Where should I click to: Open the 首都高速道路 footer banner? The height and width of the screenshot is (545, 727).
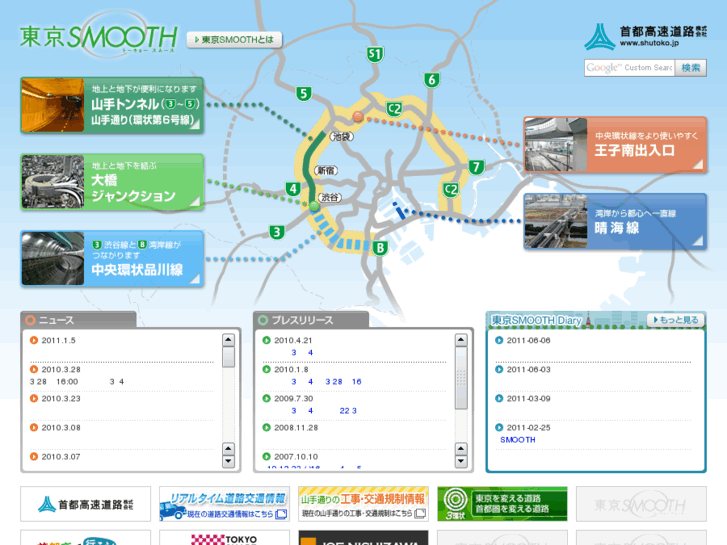pos(85,504)
